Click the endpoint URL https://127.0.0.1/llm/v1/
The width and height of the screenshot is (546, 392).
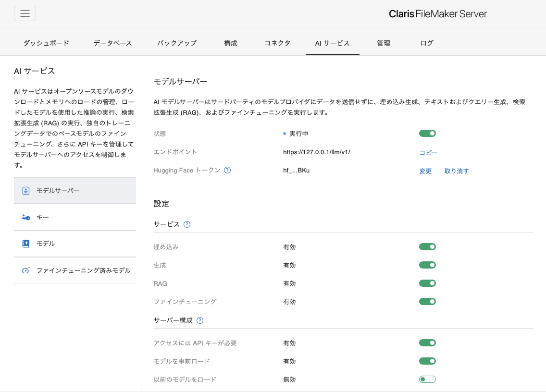(x=317, y=152)
